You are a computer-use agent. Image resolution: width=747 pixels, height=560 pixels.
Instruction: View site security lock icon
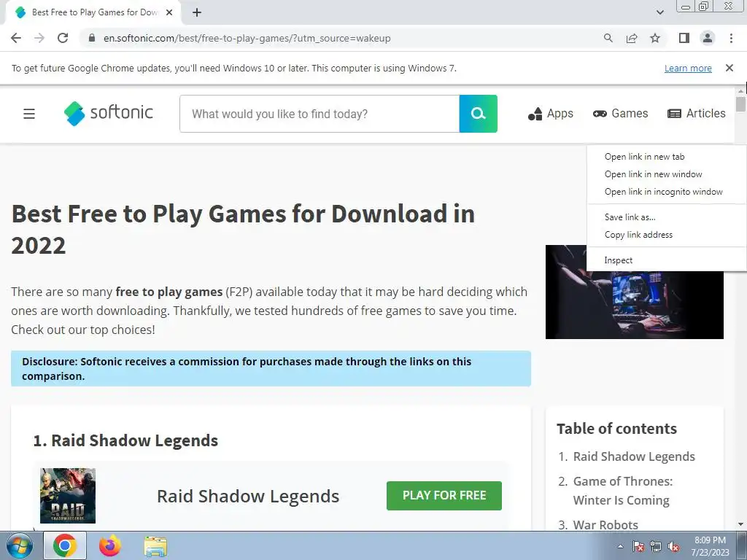coord(93,38)
